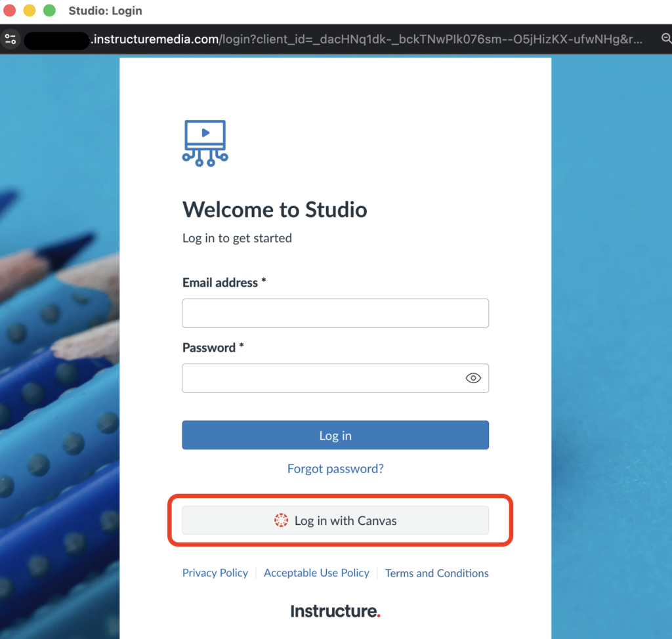Screen dimensions: 672x639
Task: Toggle password visibility using the eye icon
Action: (x=473, y=378)
